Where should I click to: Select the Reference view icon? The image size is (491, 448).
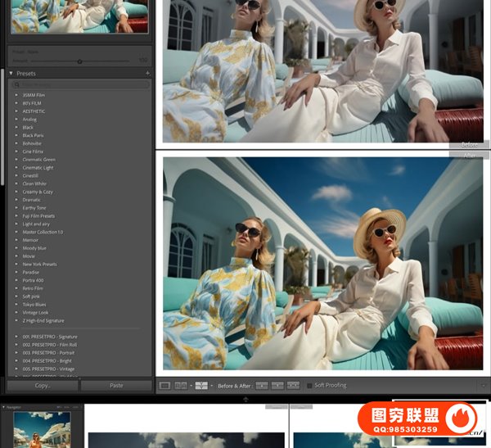click(x=181, y=385)
